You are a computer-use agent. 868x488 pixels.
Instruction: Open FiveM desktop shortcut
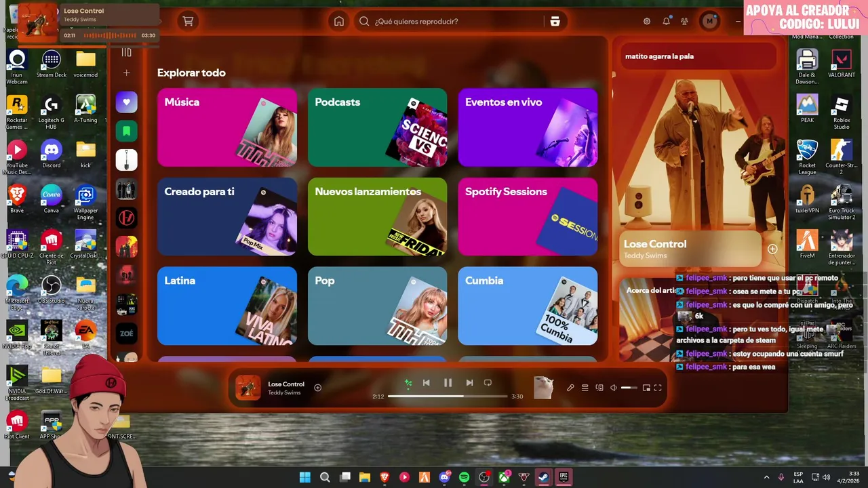point(807,244)
